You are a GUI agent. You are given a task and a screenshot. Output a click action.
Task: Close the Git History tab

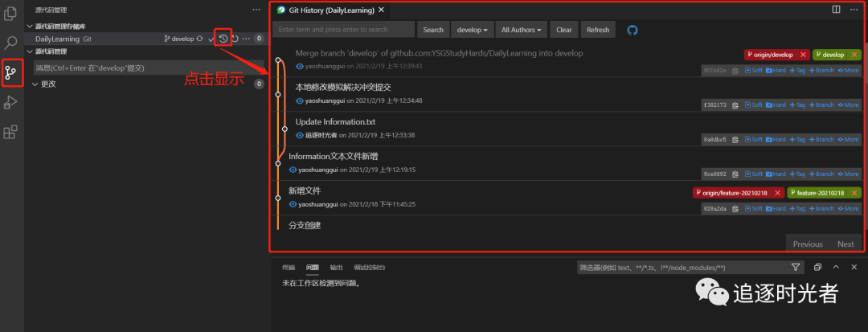[x=381, y=10]
